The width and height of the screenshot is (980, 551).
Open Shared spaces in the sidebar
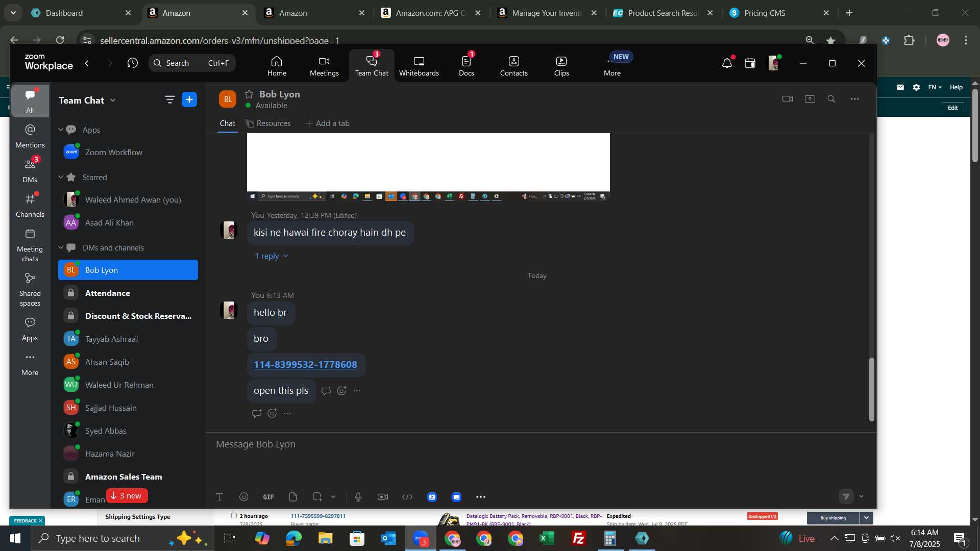tap(30, 289)
